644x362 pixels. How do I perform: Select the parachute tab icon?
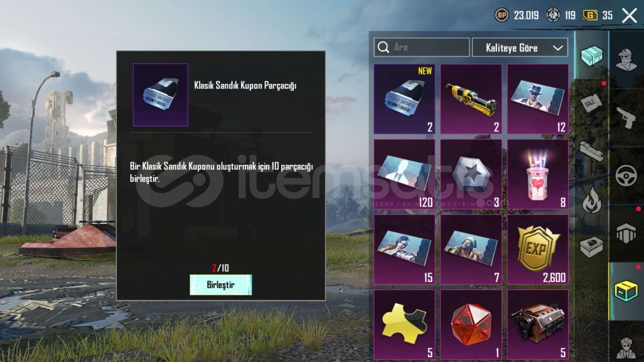coord(626,233)
